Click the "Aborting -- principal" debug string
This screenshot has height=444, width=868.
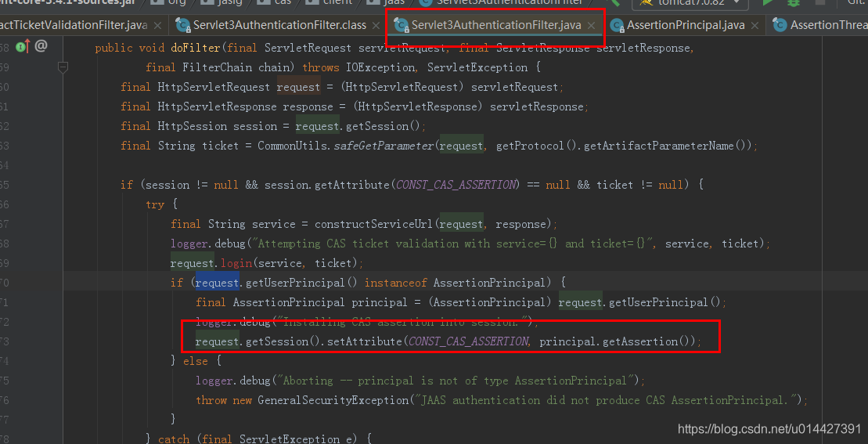coord(457,381)
